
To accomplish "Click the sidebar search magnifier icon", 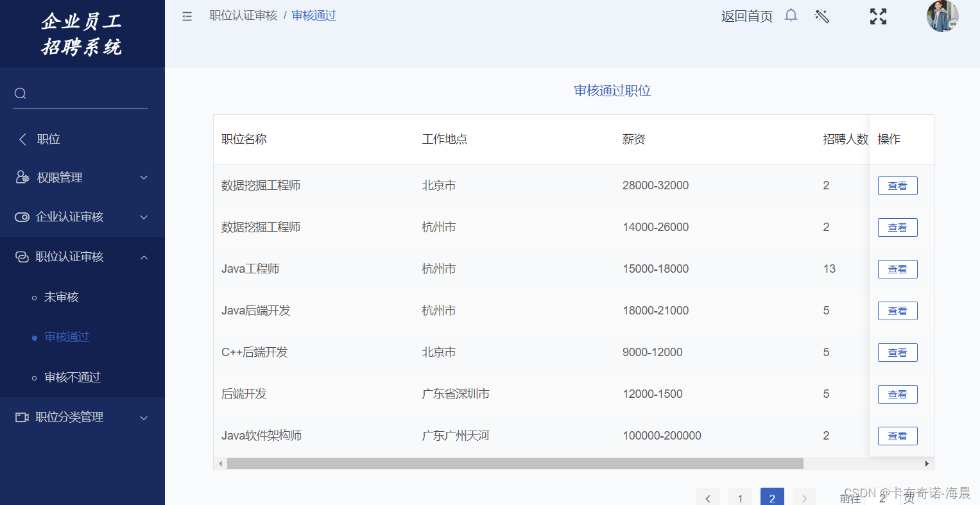I will tap(21, 94).
